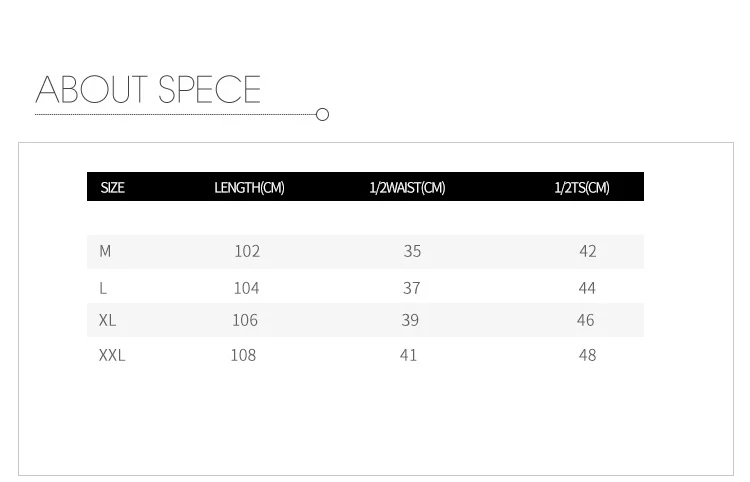
Task: Select half-waist value 37
Action: tap(412, 288)
